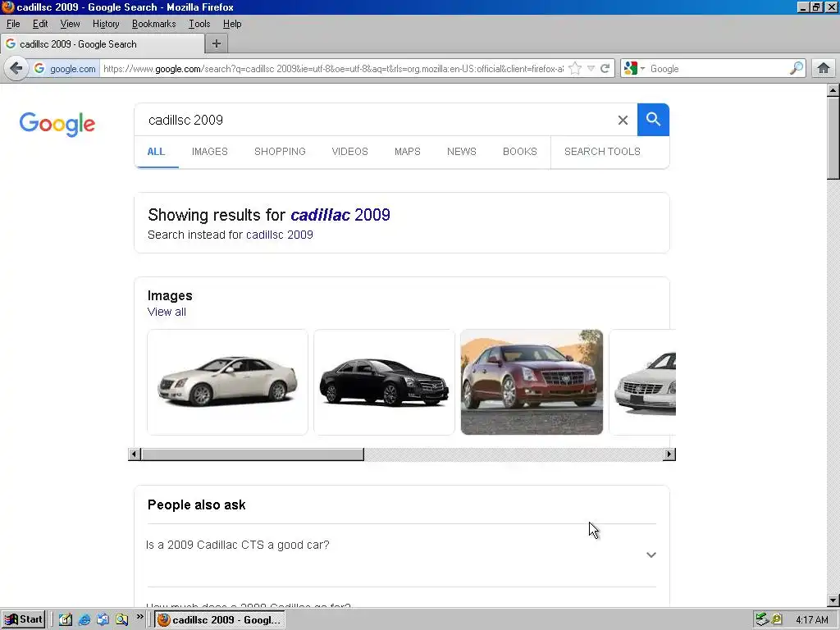
Task: Click the search bar magnifier icon
Action: (797, 69)
